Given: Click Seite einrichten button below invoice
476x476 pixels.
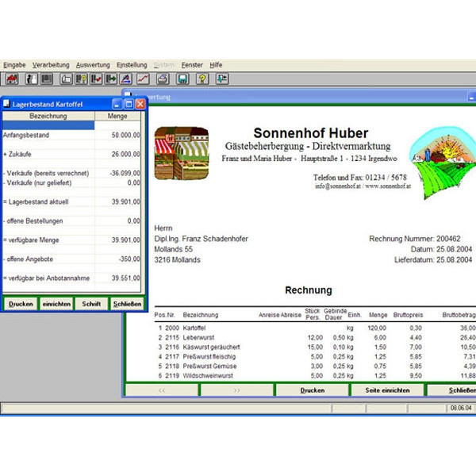Looking at the screenshot, I should point(386,390).
